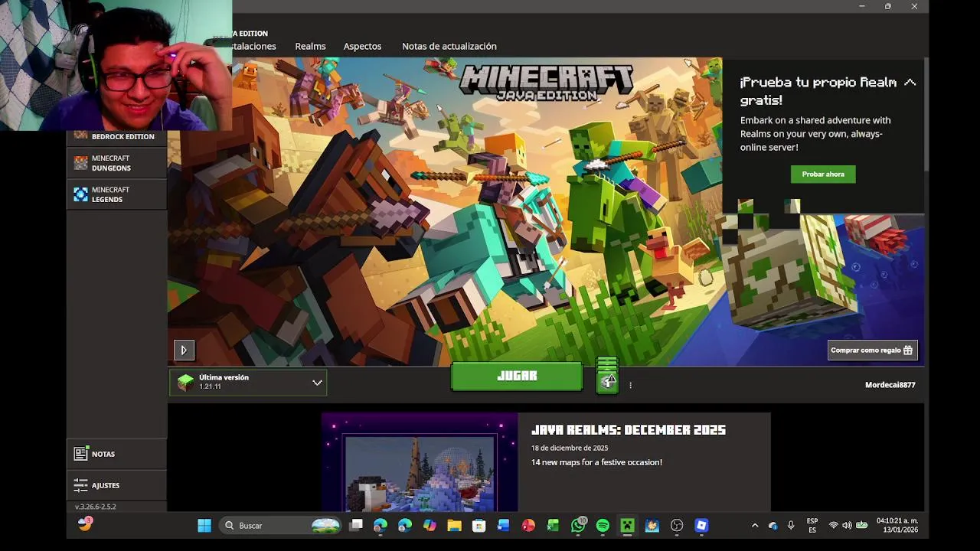Open Microsoft Store from the taskbar

479,526
